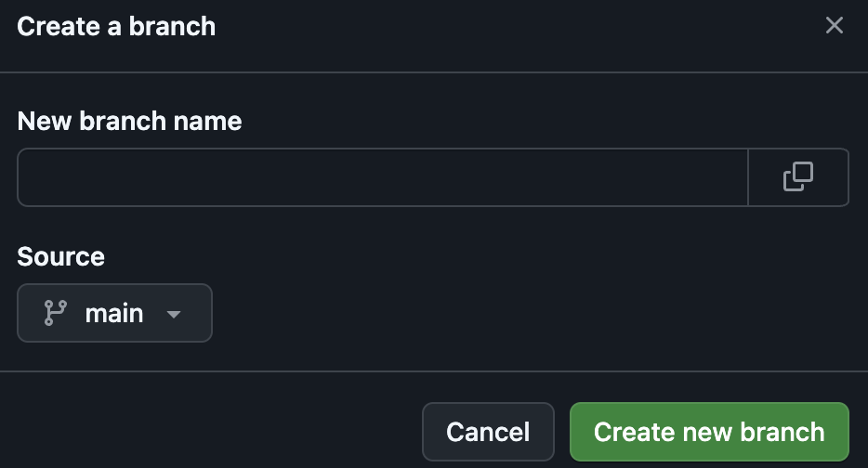Image resolution: width=868 pixels, height=468 pixels.
Task: Focus the empty branch name input
Action: click(382, 176)
